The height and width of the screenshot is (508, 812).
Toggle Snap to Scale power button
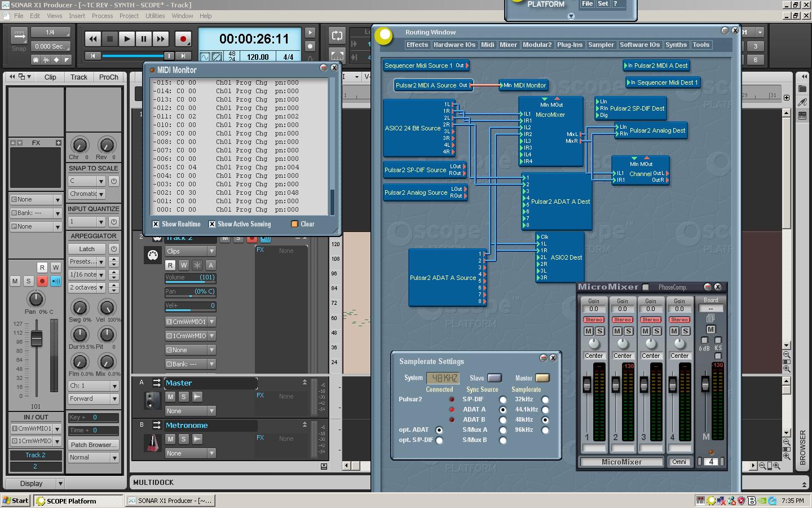114,181
